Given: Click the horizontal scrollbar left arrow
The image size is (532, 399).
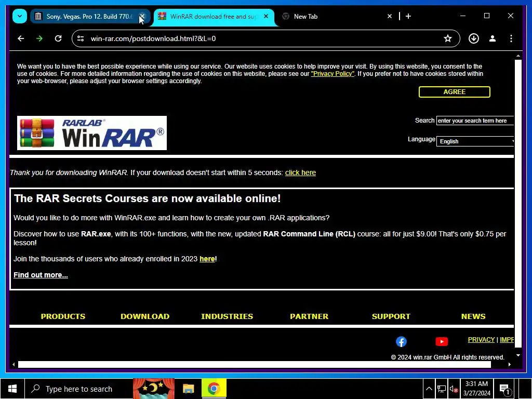Looking at the screenshot, I should coord(14,364).
